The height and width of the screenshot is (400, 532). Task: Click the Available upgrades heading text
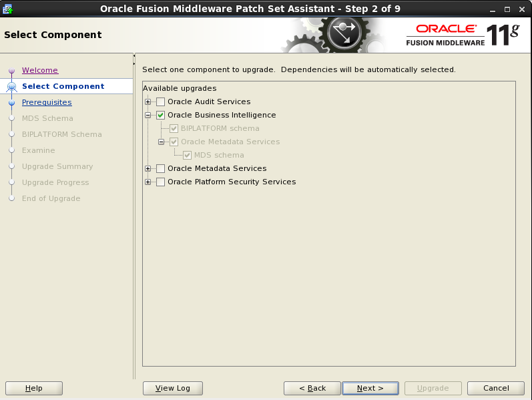click(x=180, y=88)
